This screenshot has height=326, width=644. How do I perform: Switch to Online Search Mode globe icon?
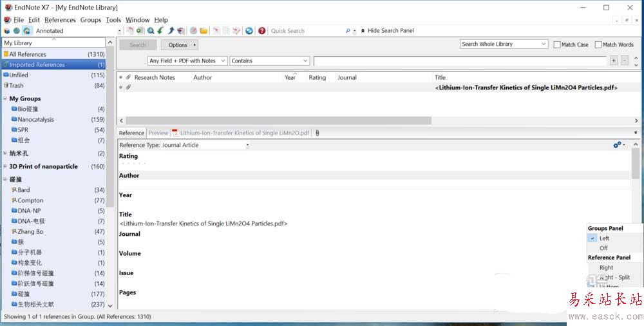[x=17, y=31]
